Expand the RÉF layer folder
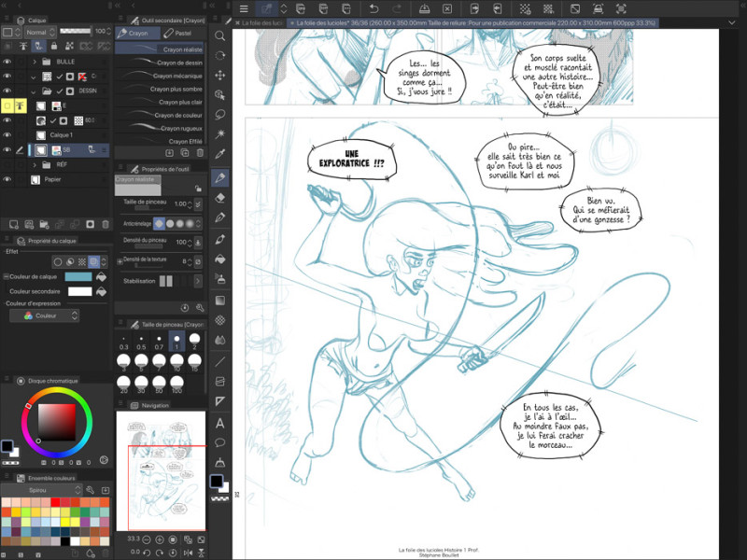This screenshot has height=560, width=747. point(35,164)
